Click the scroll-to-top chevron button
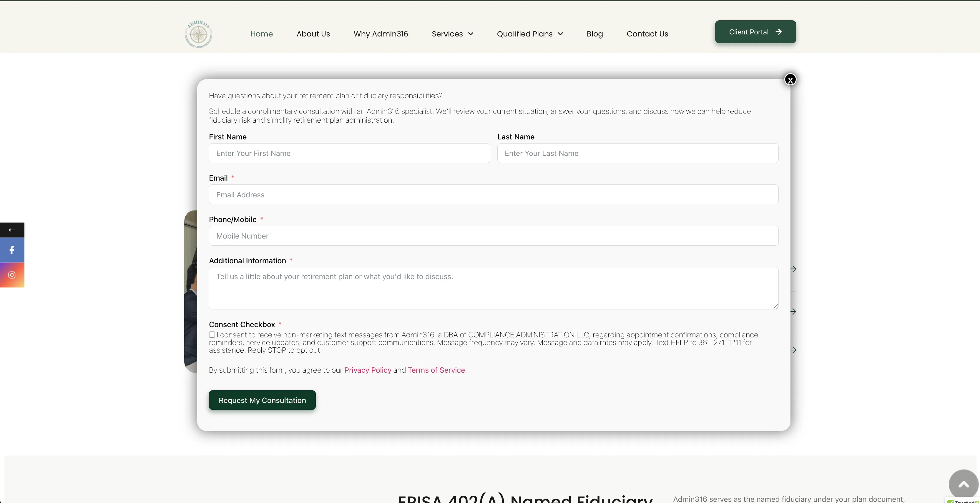980x503 pixels. coord(963,484)
